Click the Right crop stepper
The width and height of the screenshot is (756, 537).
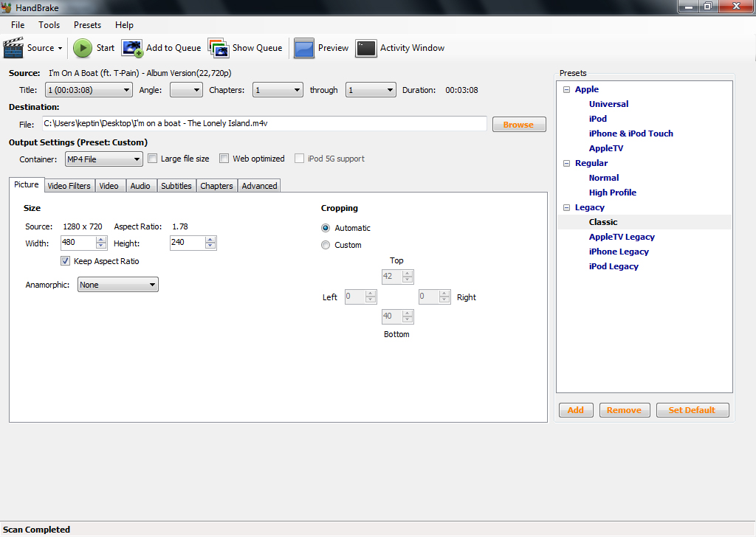(444, 297)
